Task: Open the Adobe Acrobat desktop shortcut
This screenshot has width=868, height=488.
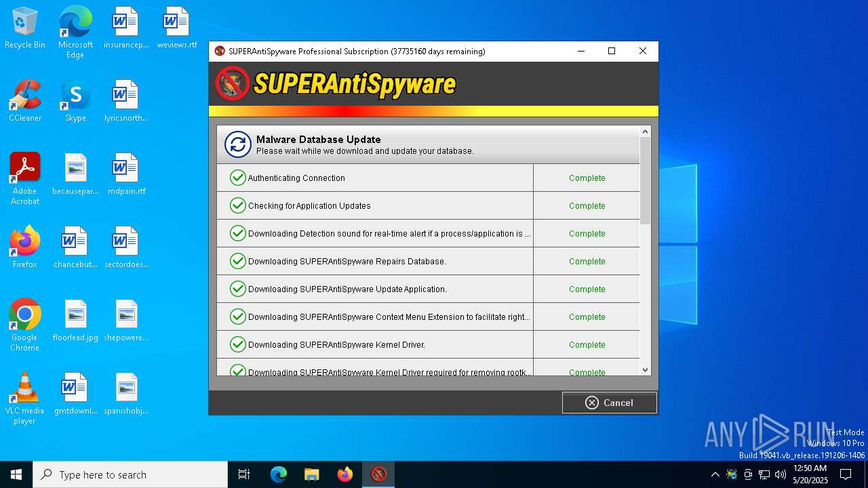Action: 25,179
